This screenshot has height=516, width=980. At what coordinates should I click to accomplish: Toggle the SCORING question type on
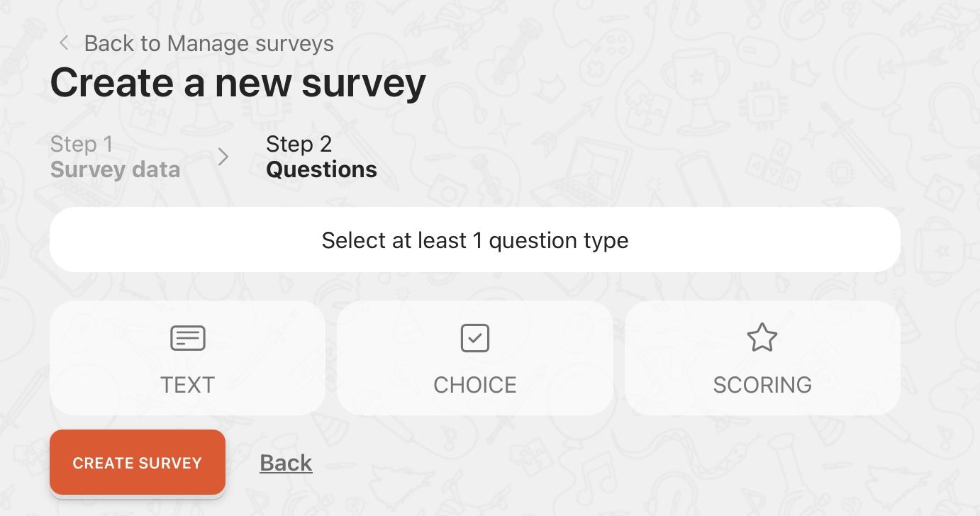(x=762, y=358)
